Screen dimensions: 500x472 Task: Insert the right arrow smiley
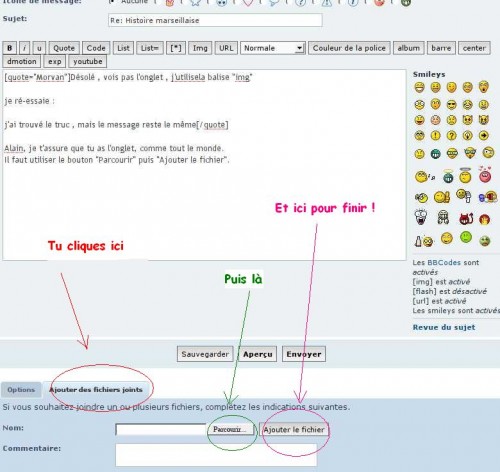[484, 136]
